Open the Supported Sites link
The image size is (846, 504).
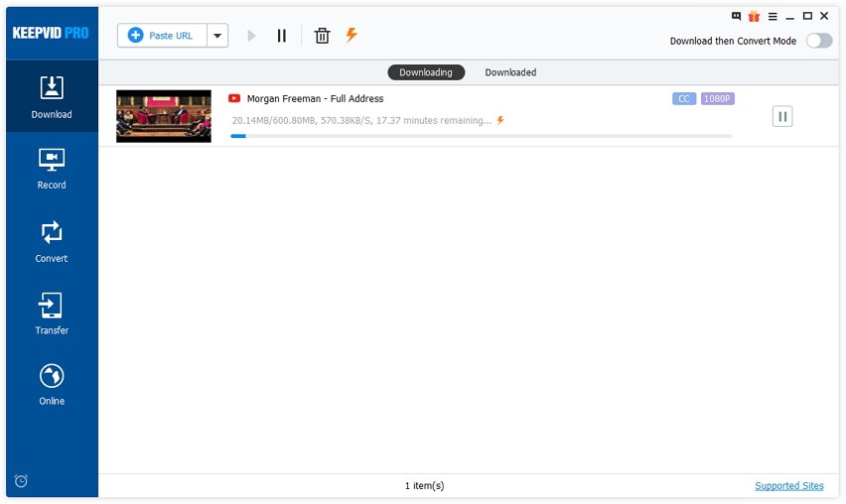(788, 486)
